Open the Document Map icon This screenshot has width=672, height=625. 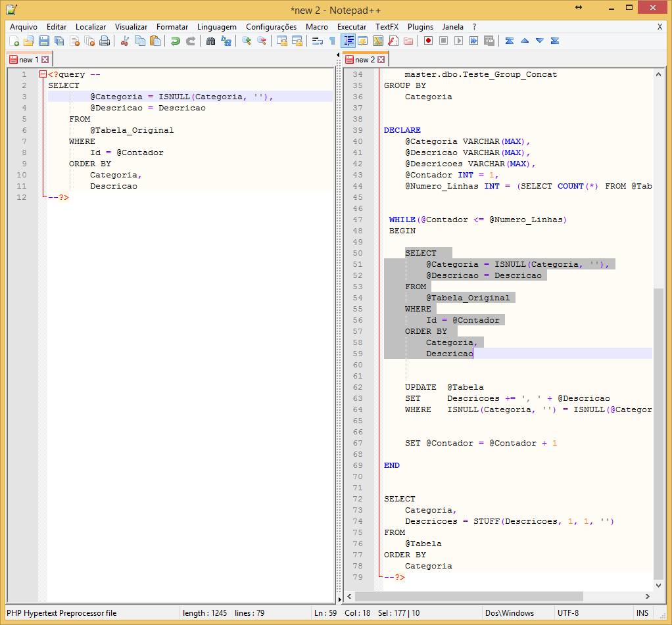point(378,41)
